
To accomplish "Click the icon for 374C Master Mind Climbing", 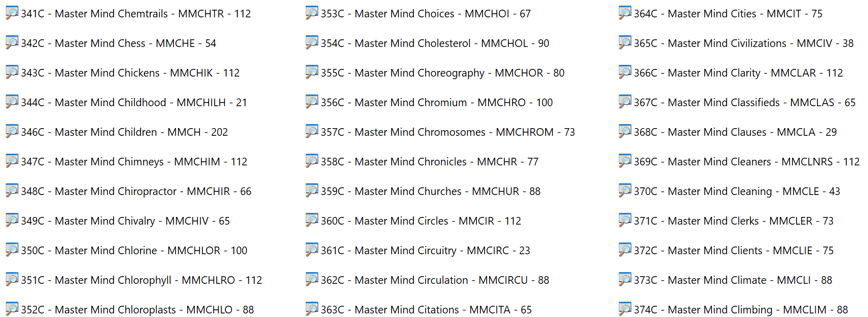I will 625,309.
